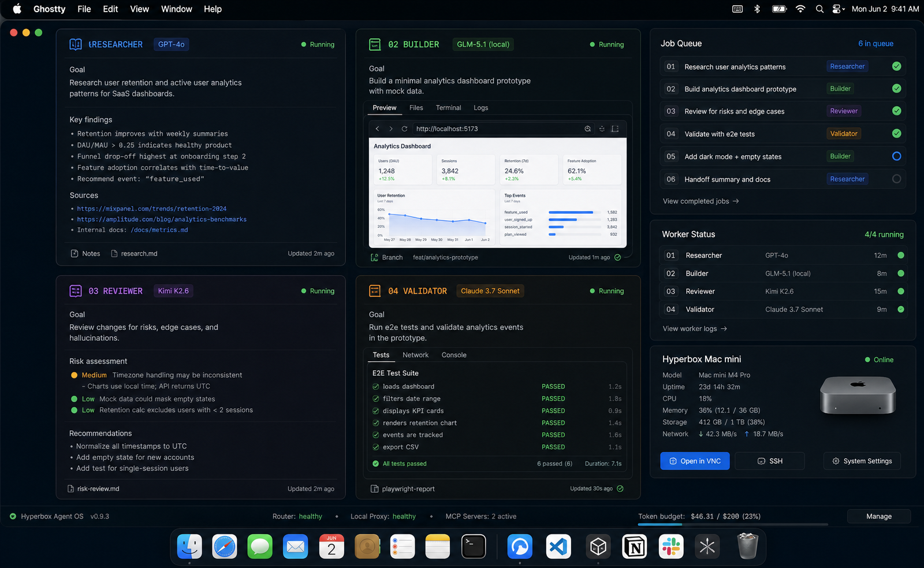924x568 pixels.
Task: Click the bug icon in the preview toolbar
Action: click(602, 129)
